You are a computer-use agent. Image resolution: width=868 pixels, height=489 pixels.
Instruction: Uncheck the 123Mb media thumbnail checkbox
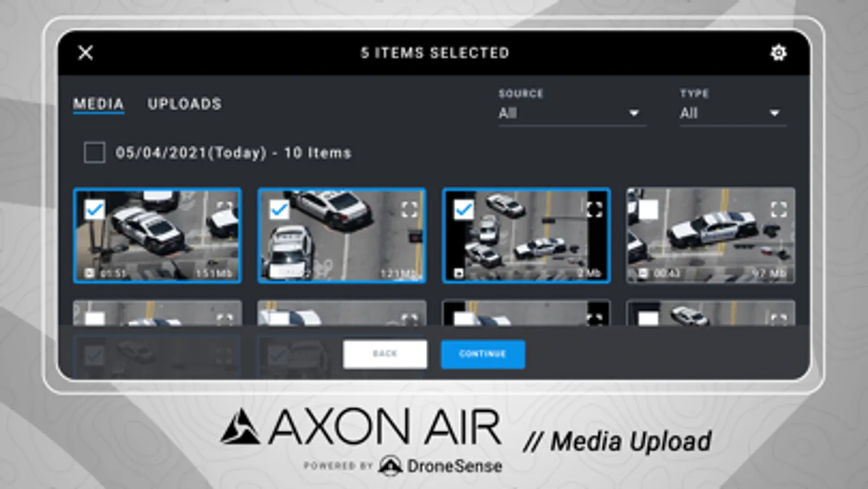[x=280, y=209]
